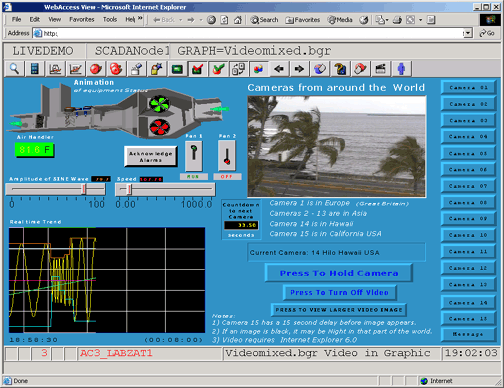Viewport: 504px width, 388px height.
Task: Click the magnifying glass toolbar icon
Action: coord(15,69)
